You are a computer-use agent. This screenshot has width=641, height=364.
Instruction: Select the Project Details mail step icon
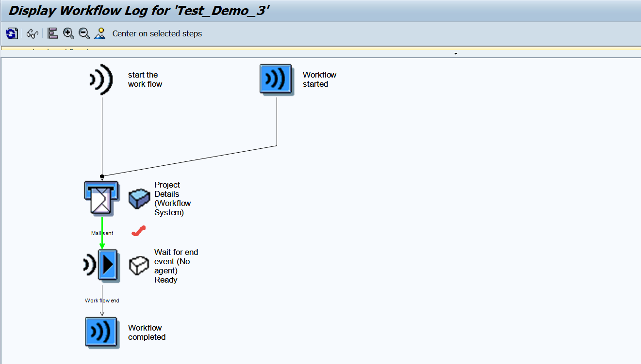[101, 198]
